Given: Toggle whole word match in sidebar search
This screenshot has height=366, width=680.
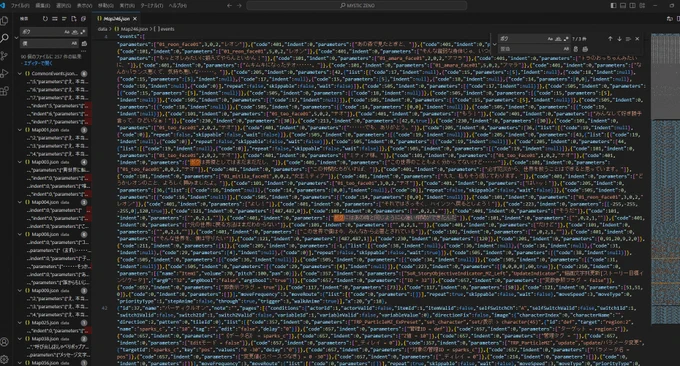Looking at the screenshot, I should pyautogui.click(x=75, y=32).
